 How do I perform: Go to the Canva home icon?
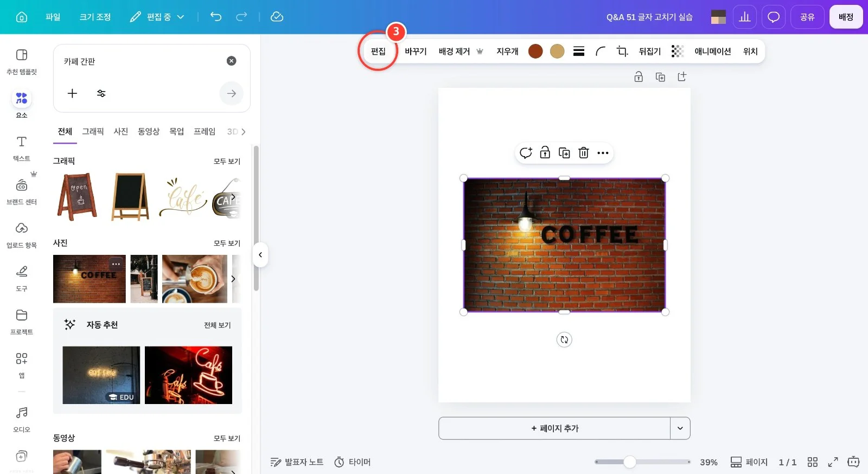pos(22,17)
